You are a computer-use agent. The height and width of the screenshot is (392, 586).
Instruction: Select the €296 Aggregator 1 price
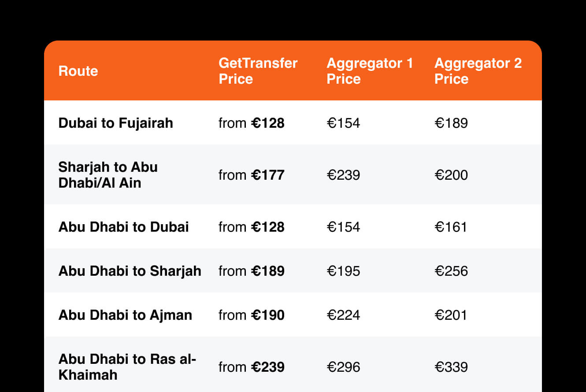pyautogui.click(x=343, y=367)
